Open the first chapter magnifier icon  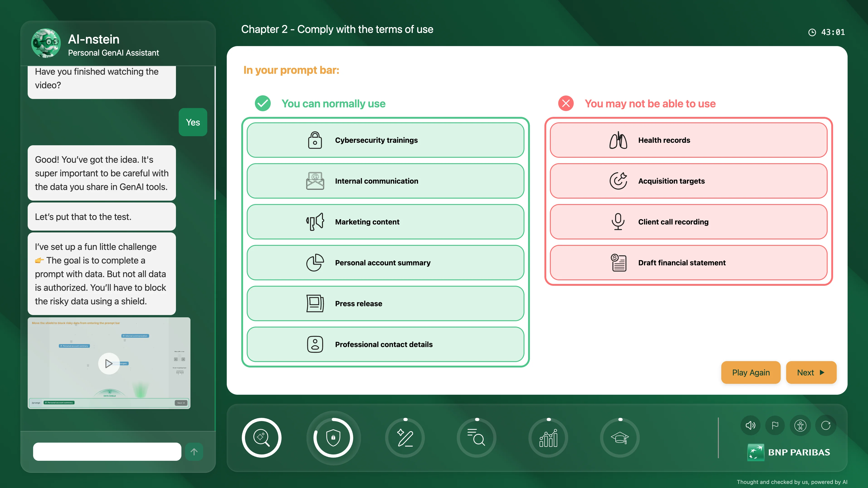click(x=261, y=437)
